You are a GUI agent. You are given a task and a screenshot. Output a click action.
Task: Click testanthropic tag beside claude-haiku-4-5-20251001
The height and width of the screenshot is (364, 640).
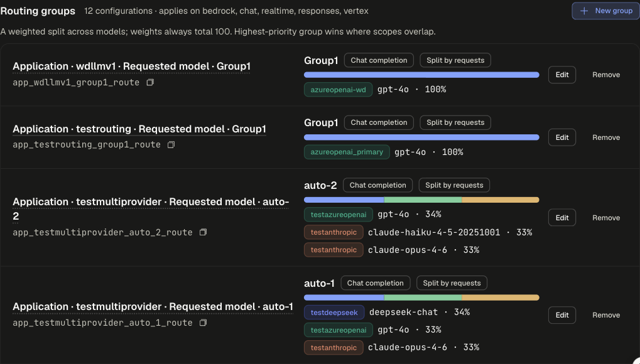tap(334, 232)
